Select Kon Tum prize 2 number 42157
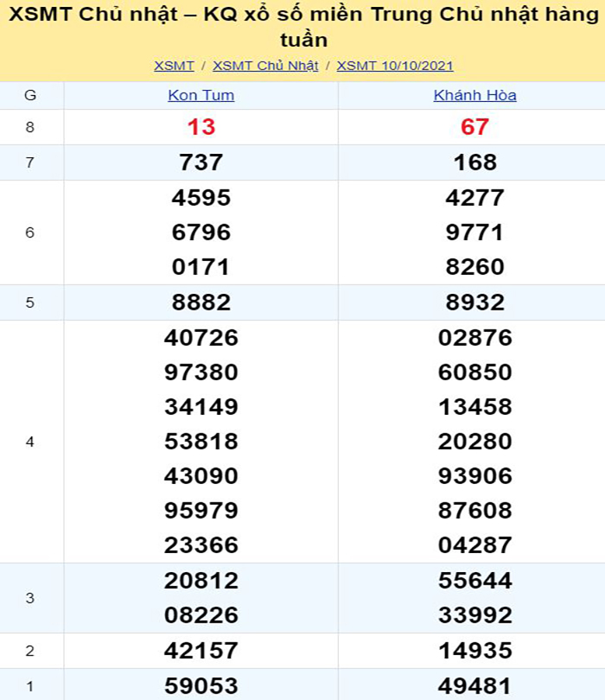Viewport: 605px width, 700px height. (201, 651)
